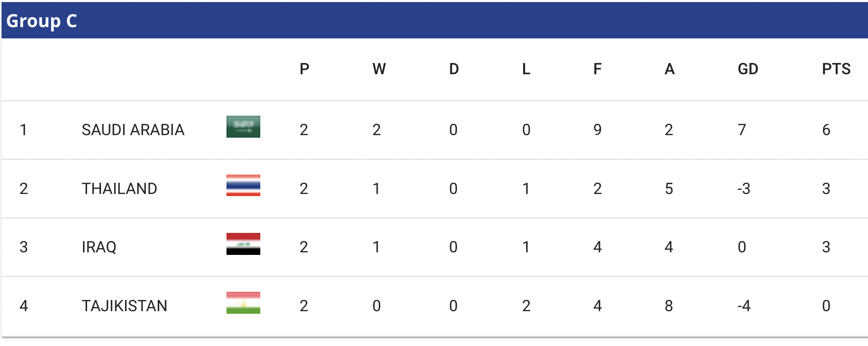Click the P column header
Viewport: 868px width, 346px height.
(x=304, y=69)
